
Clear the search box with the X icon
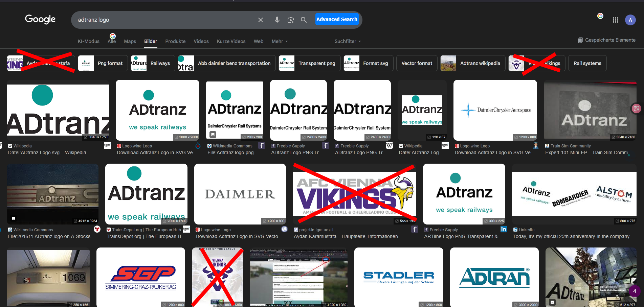pyautogui.click(x=261, y=20)
